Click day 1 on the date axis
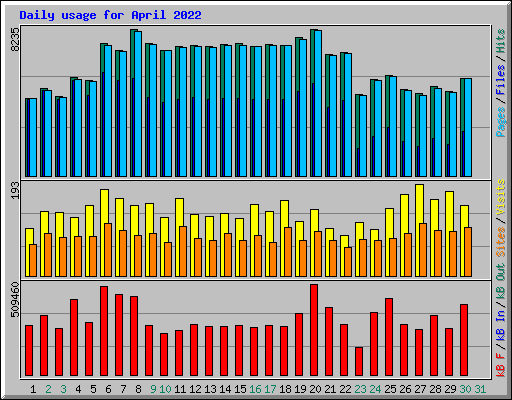The height and width of the screenshot is (400, 512). 33,389
